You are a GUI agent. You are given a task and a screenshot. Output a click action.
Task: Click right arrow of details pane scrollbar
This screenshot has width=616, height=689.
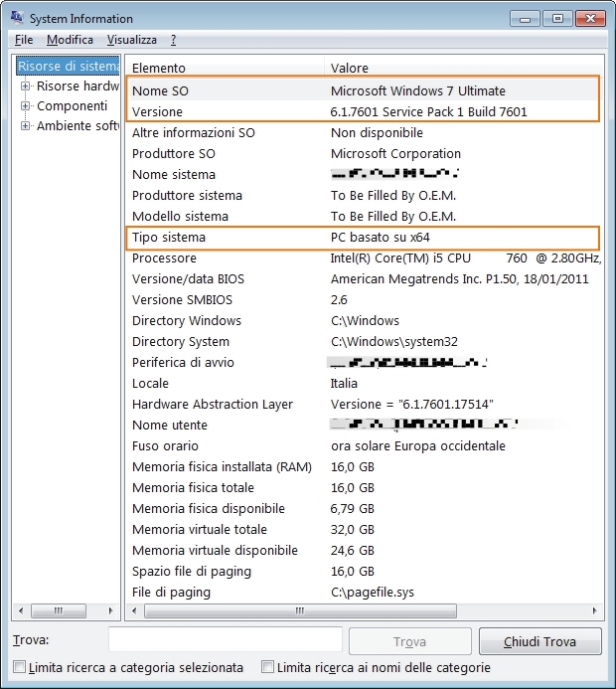coord(594,610)
